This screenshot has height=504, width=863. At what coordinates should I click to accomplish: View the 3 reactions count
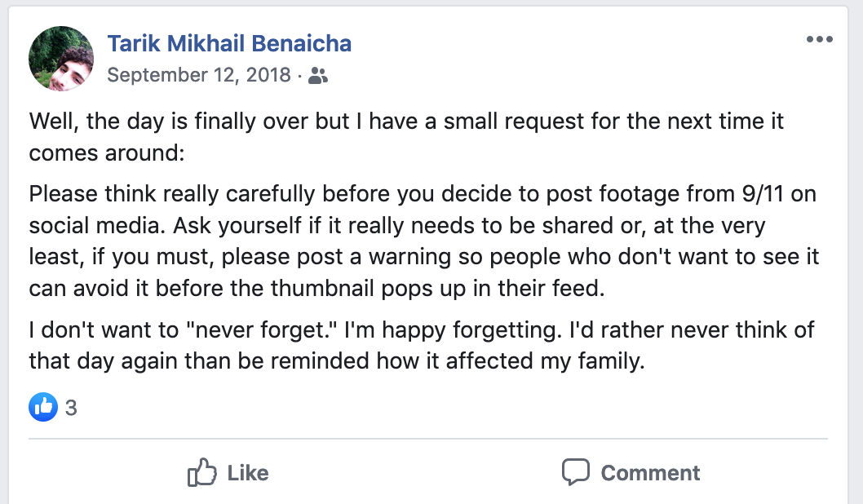(71, 408)
